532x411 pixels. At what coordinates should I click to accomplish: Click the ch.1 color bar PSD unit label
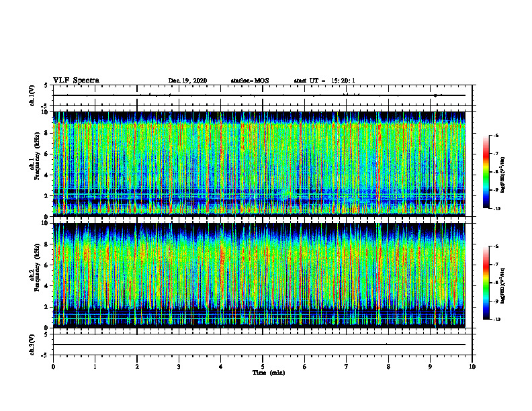pos(503,175)
